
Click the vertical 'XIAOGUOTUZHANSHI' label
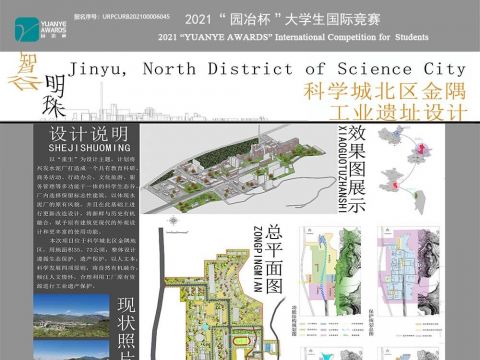pyautogui.click(x=342, y=169)
